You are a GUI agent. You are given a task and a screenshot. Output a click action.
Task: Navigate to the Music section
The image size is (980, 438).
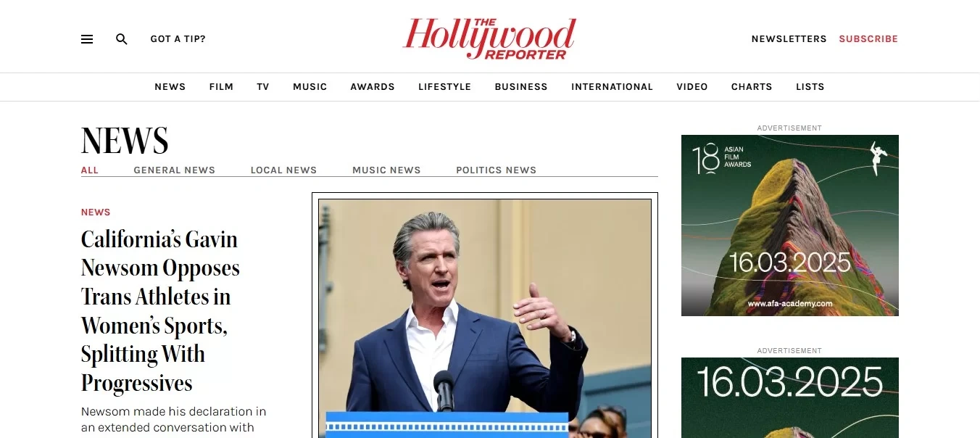pos(310,87)
